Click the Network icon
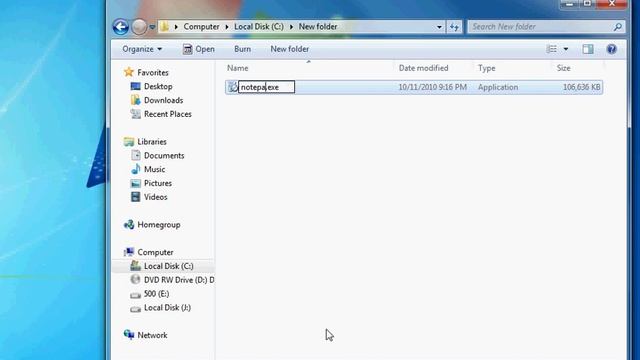Image resolution: width=640 pixels, height=360 pixels. point(129,335)
